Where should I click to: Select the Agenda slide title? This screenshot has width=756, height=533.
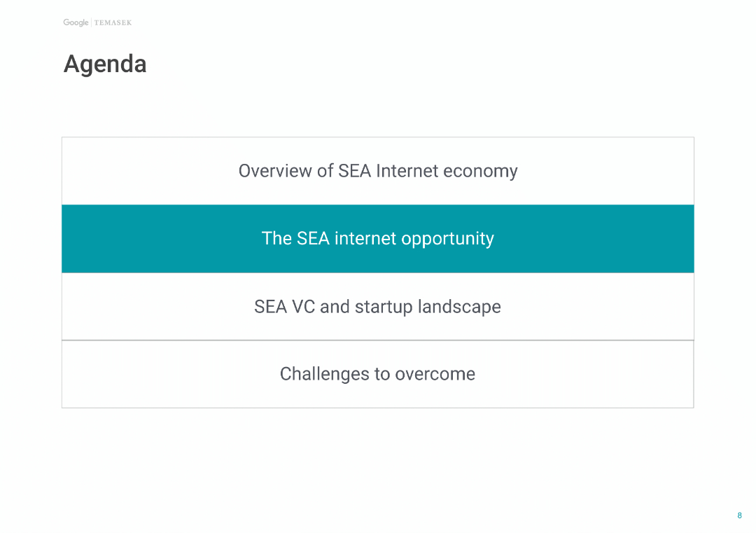point(105,64)
